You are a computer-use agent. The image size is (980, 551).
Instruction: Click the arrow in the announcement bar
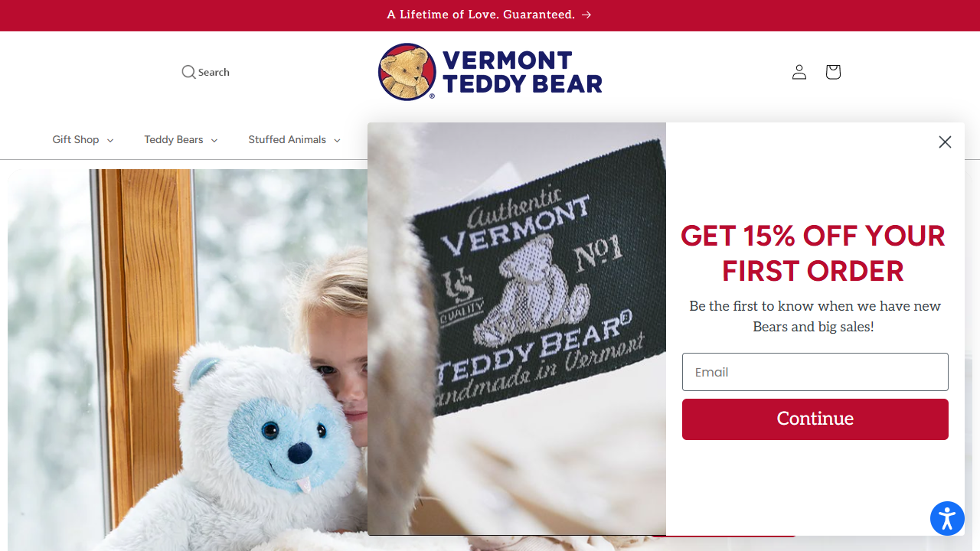586,15
